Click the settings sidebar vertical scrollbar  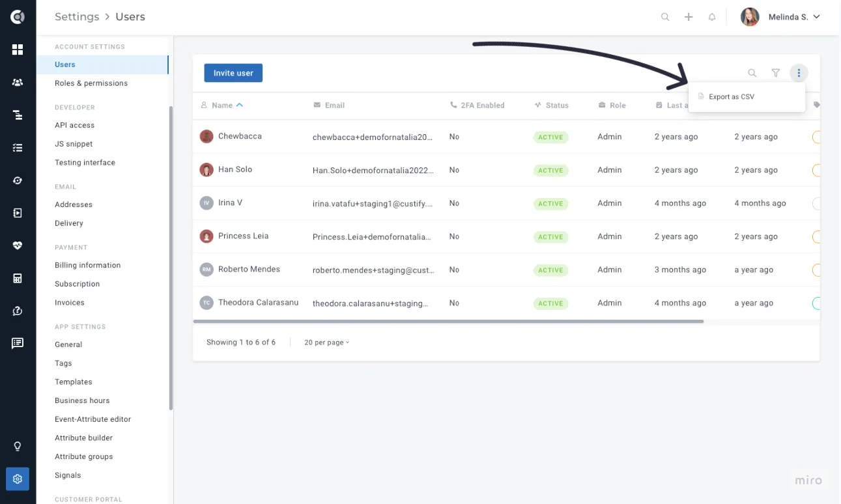tap(171, 258)
